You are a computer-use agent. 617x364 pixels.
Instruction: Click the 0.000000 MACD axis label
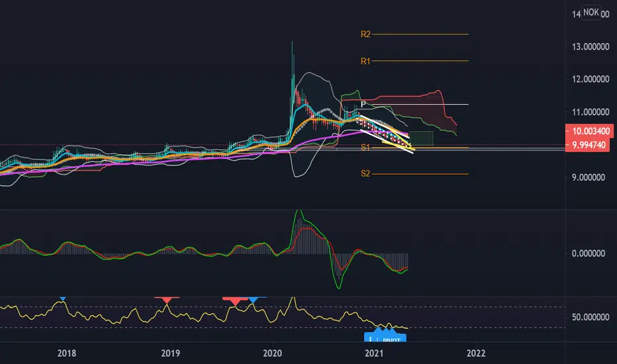[589, 253]
